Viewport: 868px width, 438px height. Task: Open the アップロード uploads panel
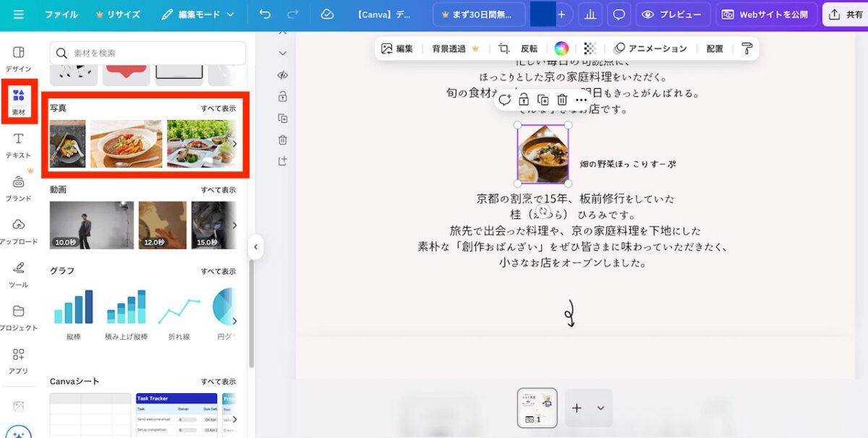tap(19, 231)
